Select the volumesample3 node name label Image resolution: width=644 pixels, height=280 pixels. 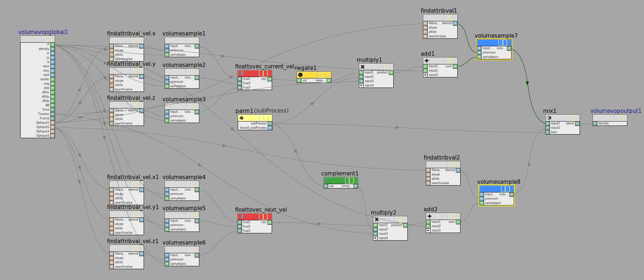[x=184, y=99]
